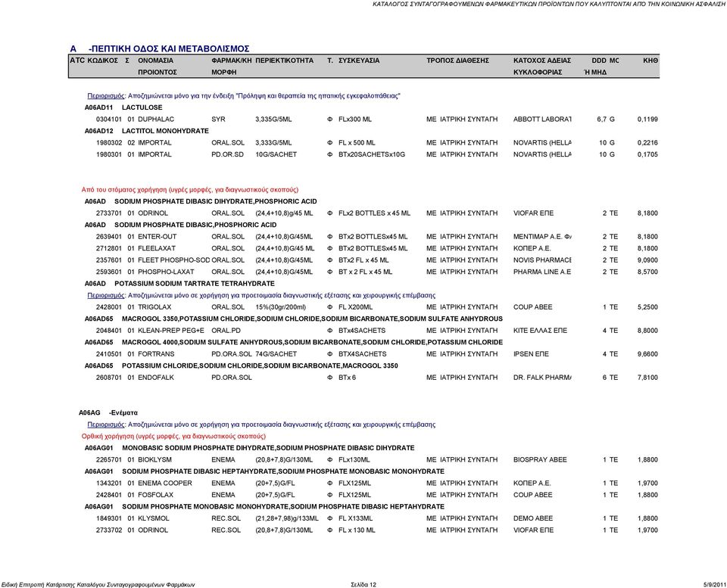
Task: Click product name FLEELAXAT
Action: tap(157, 248)
